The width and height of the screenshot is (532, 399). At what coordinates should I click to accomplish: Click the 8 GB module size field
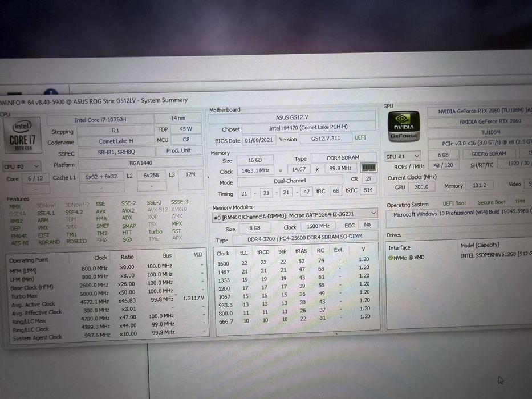[x=255, y=228]
